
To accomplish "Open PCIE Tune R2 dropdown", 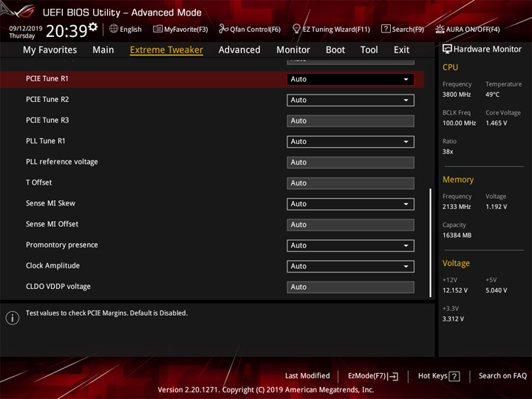I will tap(350, 100).
